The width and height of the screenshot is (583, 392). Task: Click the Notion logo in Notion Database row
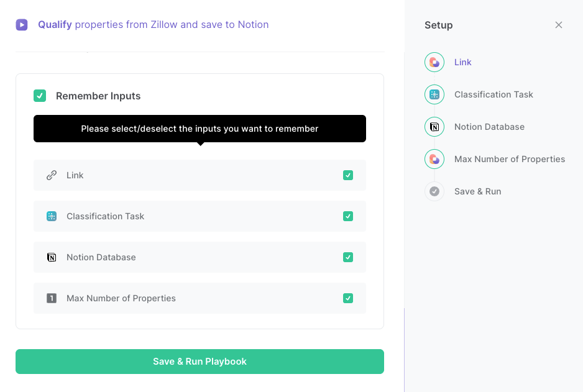[x=52, y=257]
